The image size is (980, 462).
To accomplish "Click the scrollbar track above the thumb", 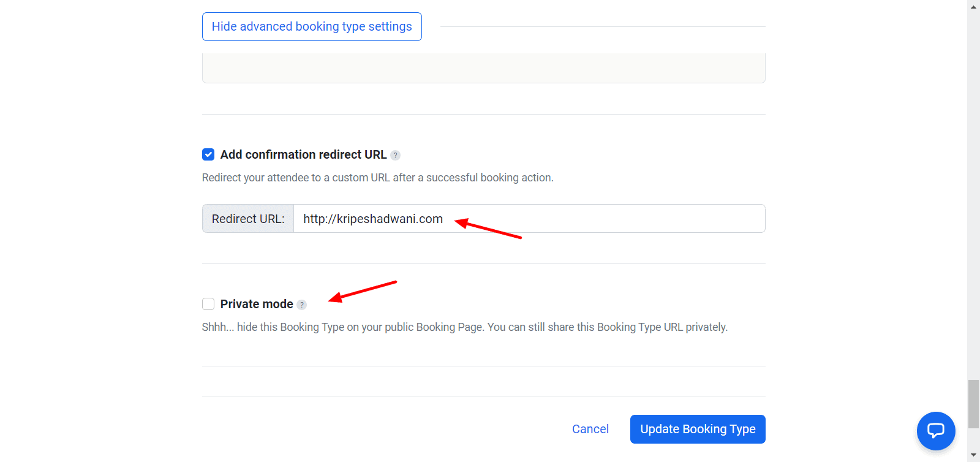I will [973, 184].
